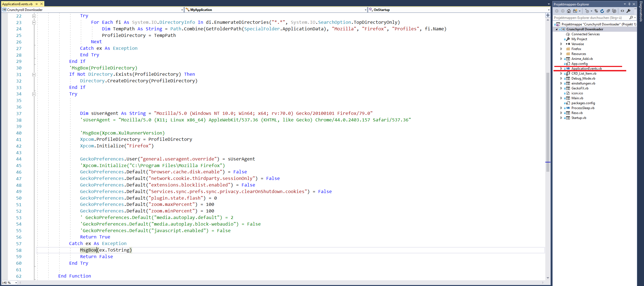
Task: Refresh the Projektmappen-Explorer
Action: [602, 11]
